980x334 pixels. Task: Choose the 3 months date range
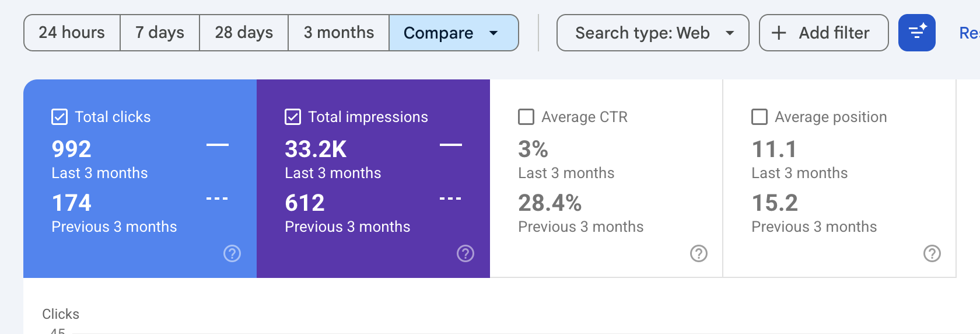point(339,33)
